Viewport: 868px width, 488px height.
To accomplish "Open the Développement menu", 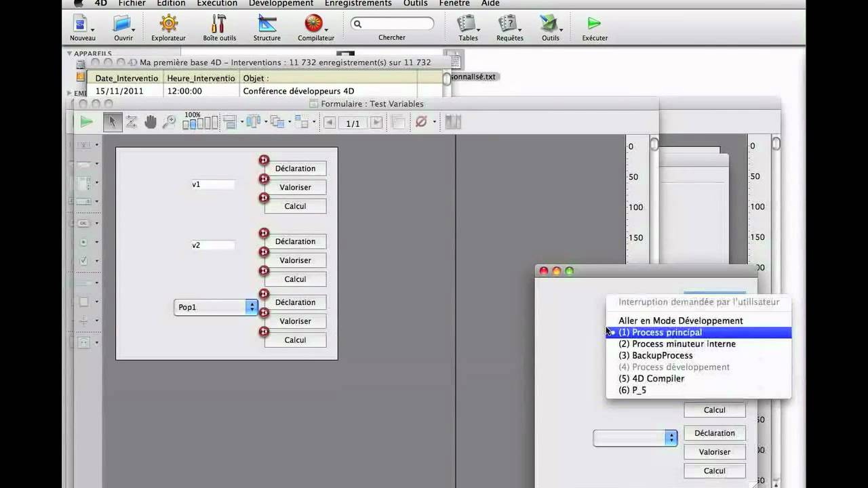I will click(281, 3).
